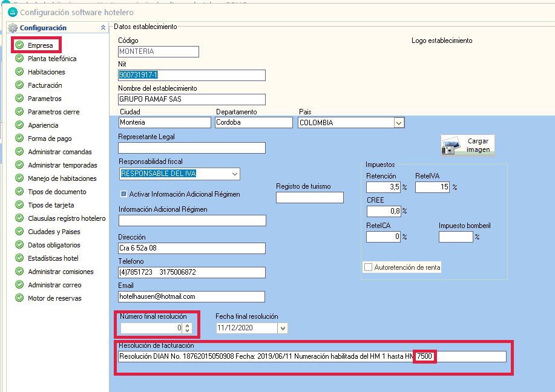Open the Fecha final resolución date picker

pyautogui.click(x=282, y=328)
